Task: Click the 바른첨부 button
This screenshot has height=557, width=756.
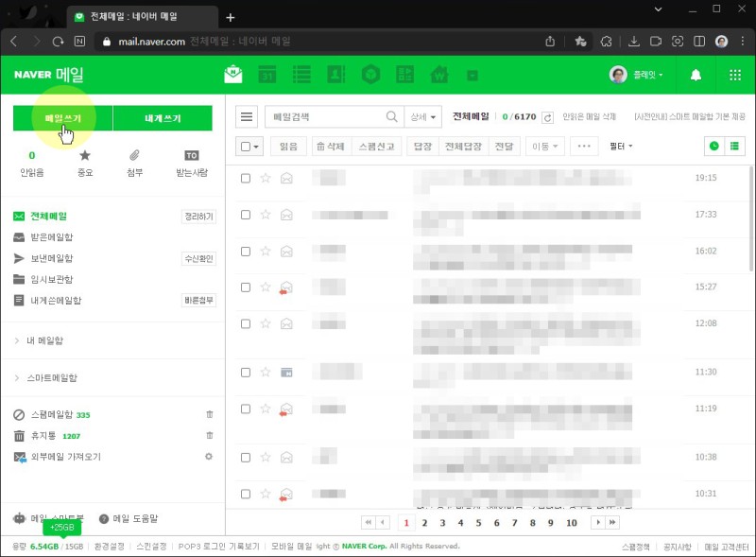Action: click(x=198, y=300)
